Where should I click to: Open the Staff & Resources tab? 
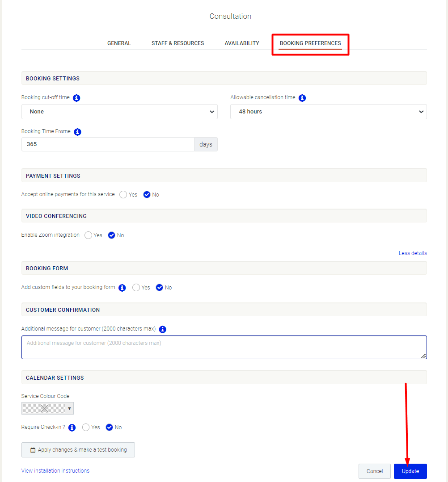(x=178, y=43)
